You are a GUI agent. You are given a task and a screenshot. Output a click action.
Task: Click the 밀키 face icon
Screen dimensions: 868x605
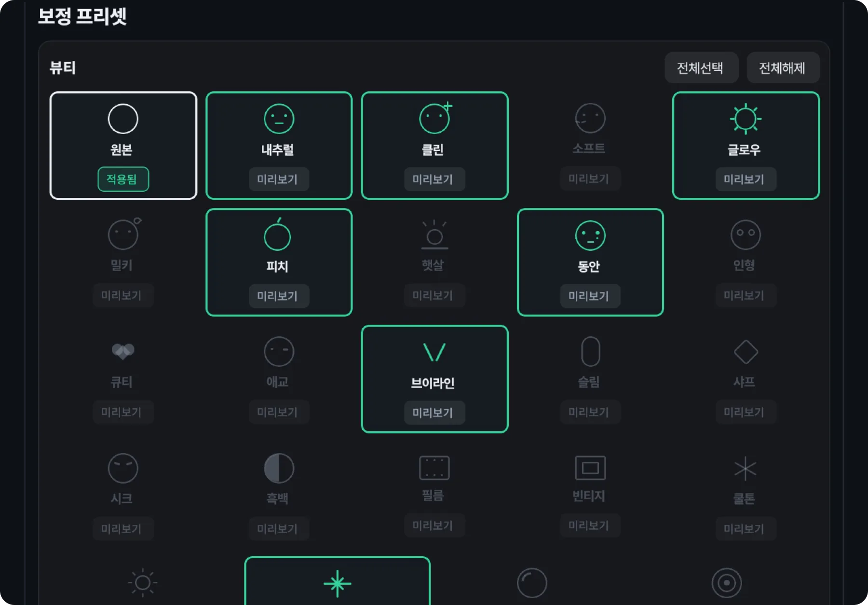124,234
